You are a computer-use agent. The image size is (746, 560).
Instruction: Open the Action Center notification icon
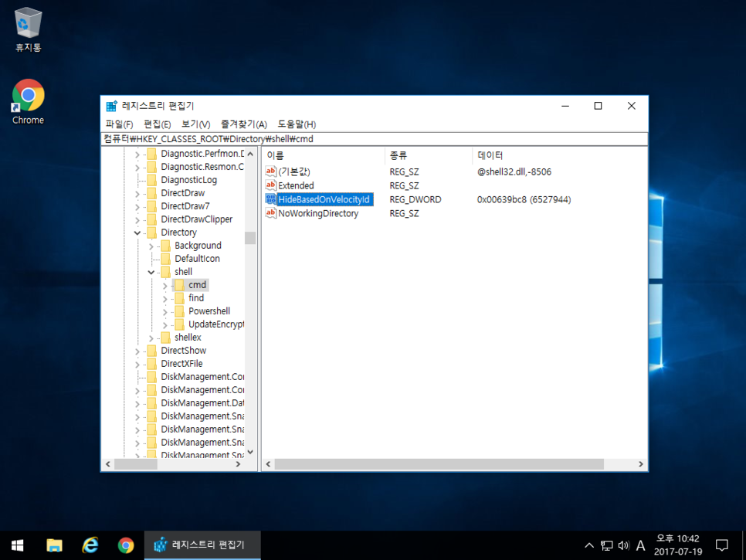[722, 545]
